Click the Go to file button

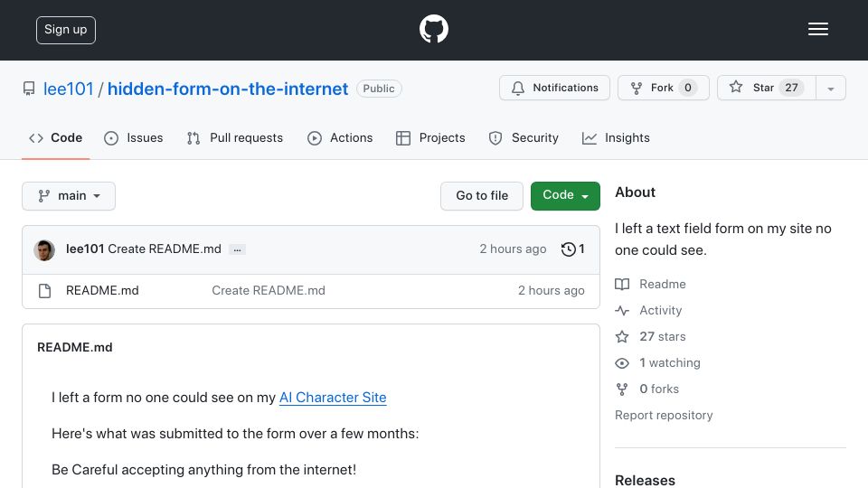click(x=482, y=196)
